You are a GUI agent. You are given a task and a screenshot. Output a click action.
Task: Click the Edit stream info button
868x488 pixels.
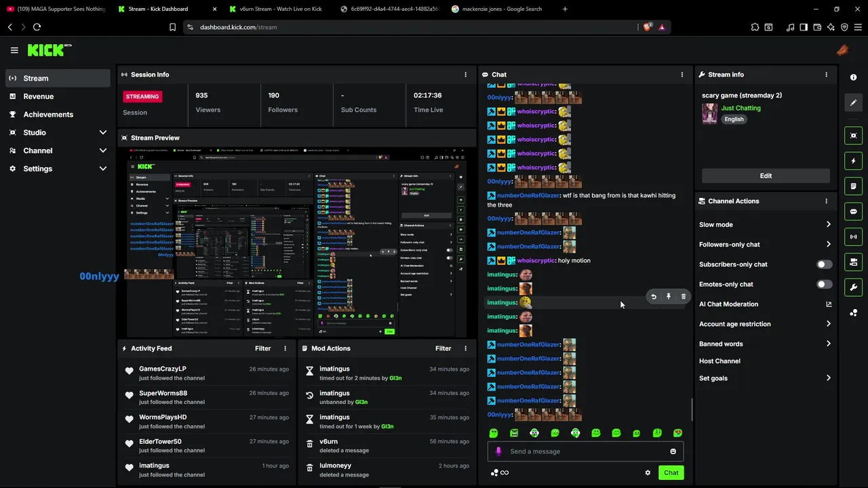pyautogui.click(x=766, y=176)
